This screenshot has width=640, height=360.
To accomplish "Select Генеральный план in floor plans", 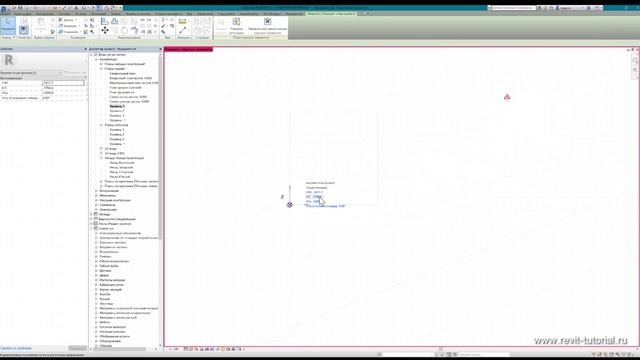I will coord(122,73).
